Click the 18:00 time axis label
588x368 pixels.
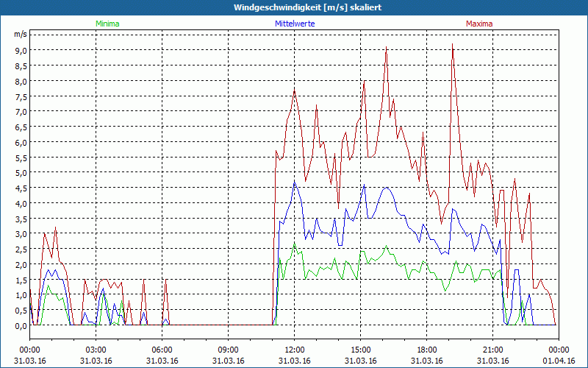tap(426, 350)
